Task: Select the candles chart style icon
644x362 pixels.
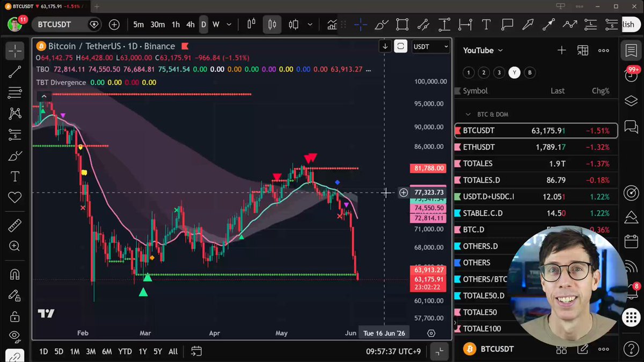Action: (272, 25)
